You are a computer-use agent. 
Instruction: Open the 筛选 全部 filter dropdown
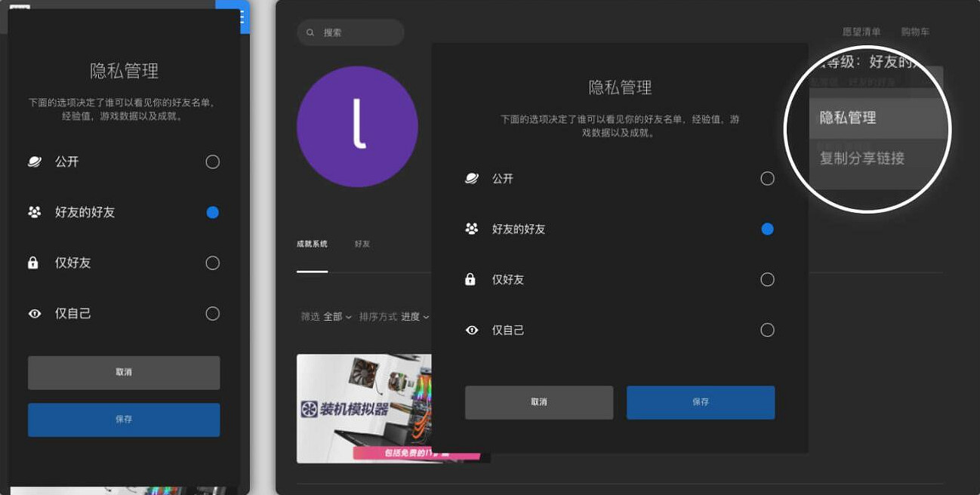(x=328, y=317)
